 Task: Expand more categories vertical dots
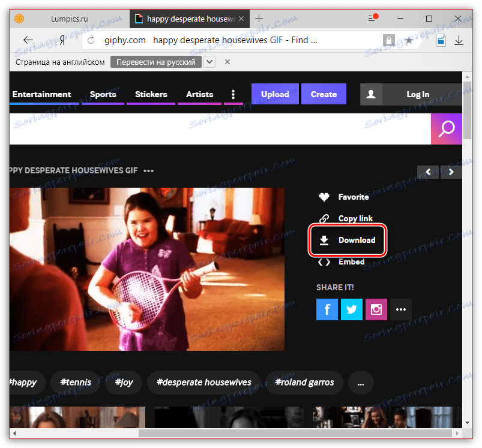tap(233, 94)
